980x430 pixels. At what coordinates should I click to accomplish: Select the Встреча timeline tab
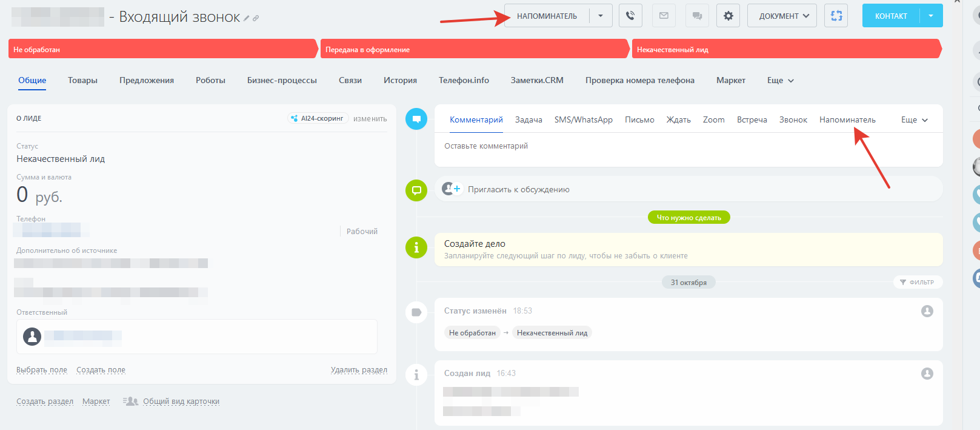pyautogui.click(x=752, y=119)
